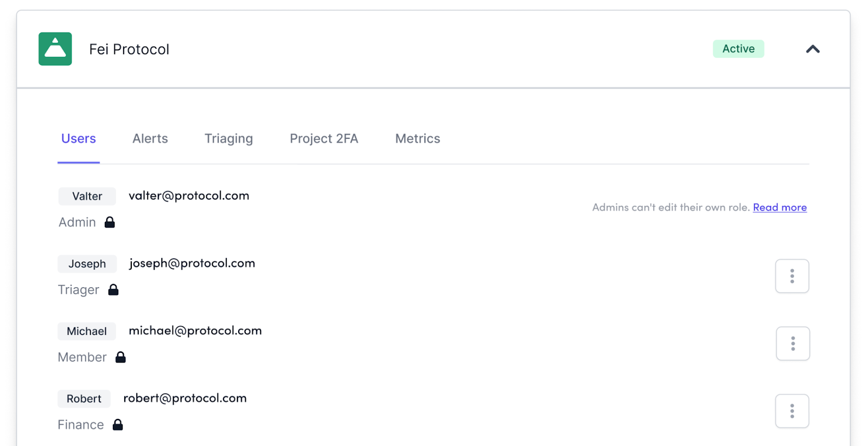Go to the Triaging tab

(x=228, y=139)
